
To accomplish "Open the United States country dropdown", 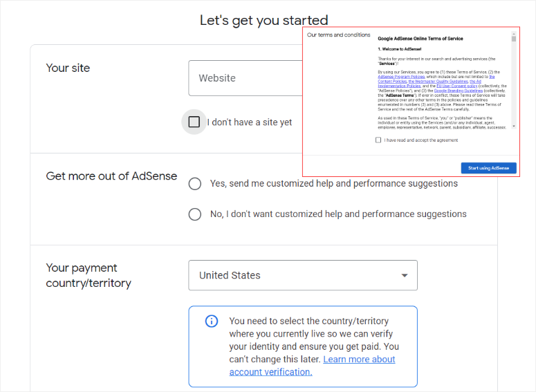I will [x=303, y=275].
